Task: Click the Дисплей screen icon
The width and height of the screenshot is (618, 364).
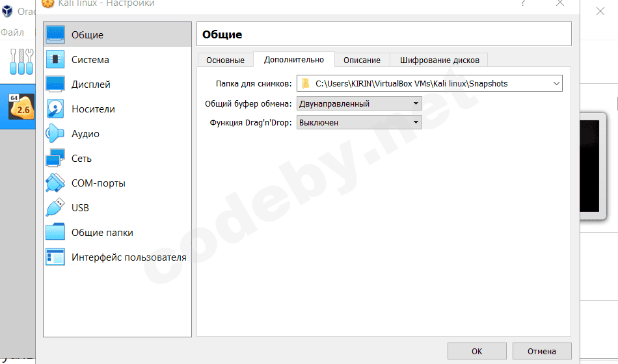Action: point(55,84)
